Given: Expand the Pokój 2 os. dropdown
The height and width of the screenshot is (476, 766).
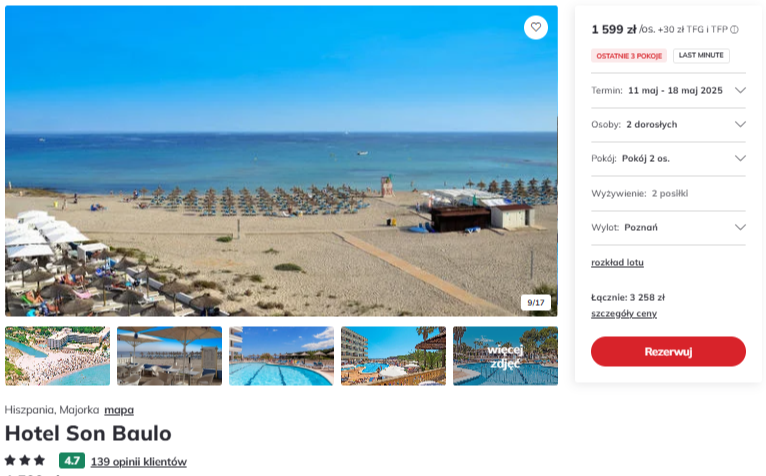Looking at the screenshot, I should [668, 158].
